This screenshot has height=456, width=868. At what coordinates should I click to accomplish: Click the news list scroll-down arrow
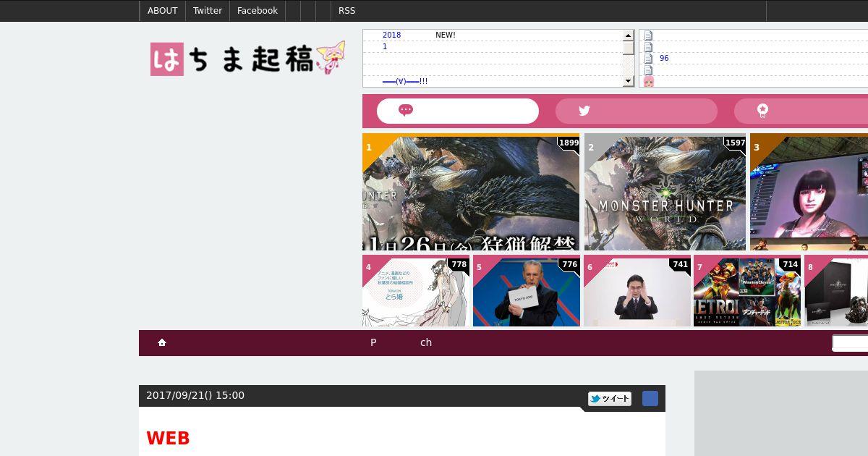pyautogui.click(x=629, y=81)
